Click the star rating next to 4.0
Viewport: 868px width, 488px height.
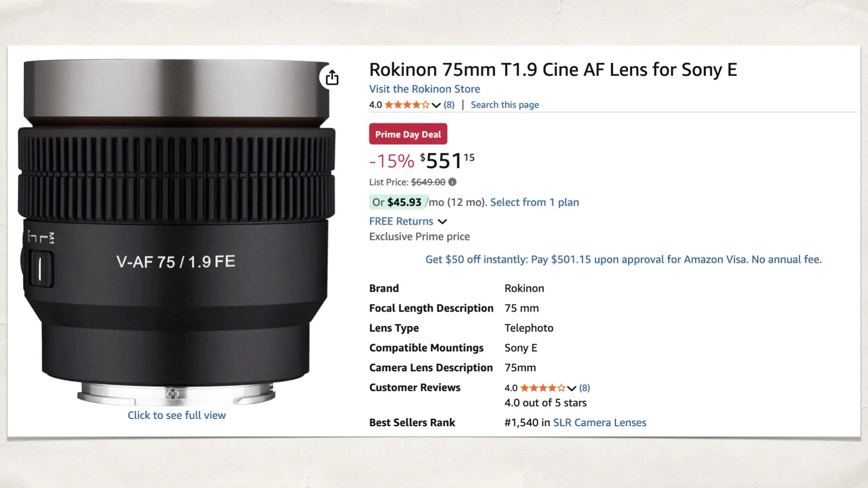[x=406, y=104]
